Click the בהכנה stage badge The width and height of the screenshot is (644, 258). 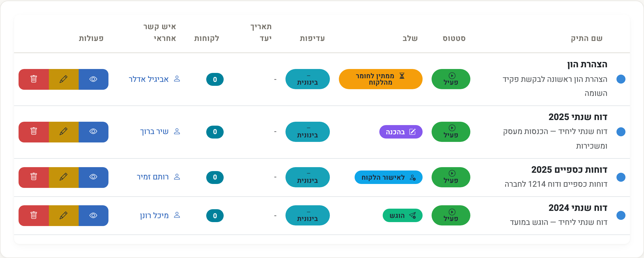[x=401, y=132]
